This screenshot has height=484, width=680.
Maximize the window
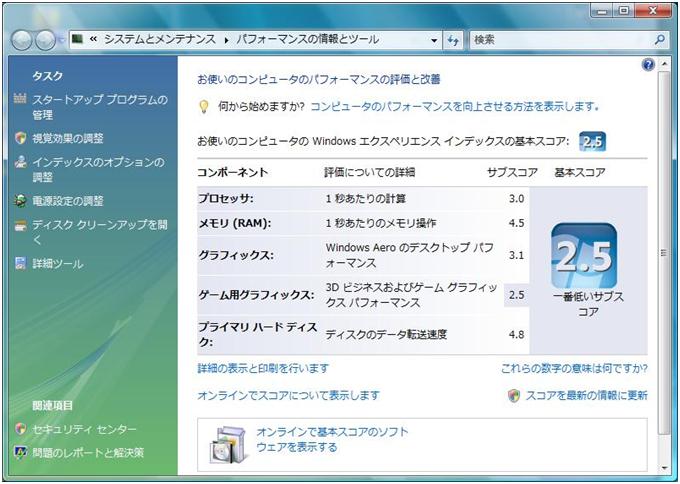(624, 11)
